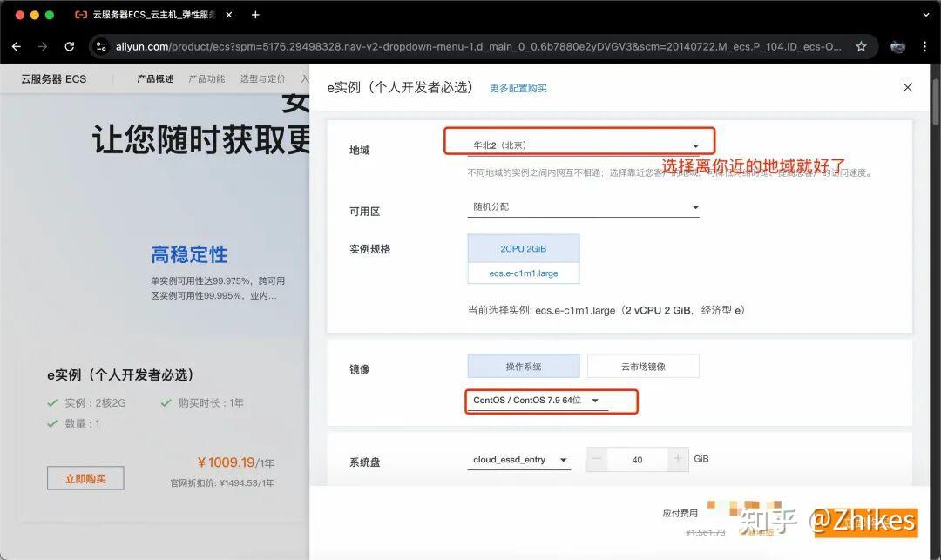Open the 可用区 随机分配 dropdown
This screenshot has height=560, width=941.
pyautogui.click(x=584, y=207)
